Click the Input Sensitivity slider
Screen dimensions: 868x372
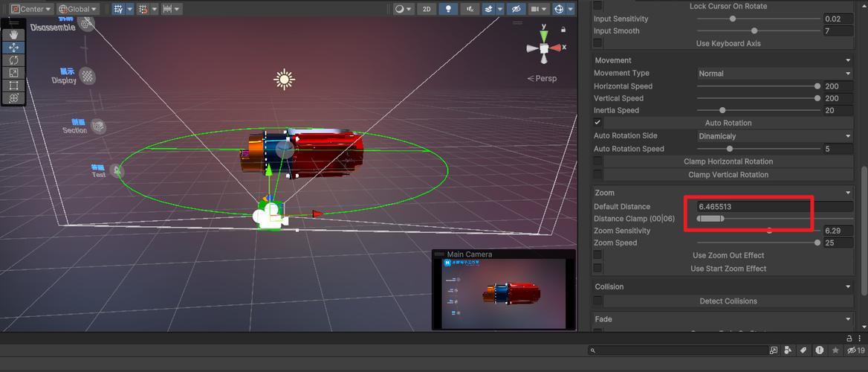click(757, 19)
